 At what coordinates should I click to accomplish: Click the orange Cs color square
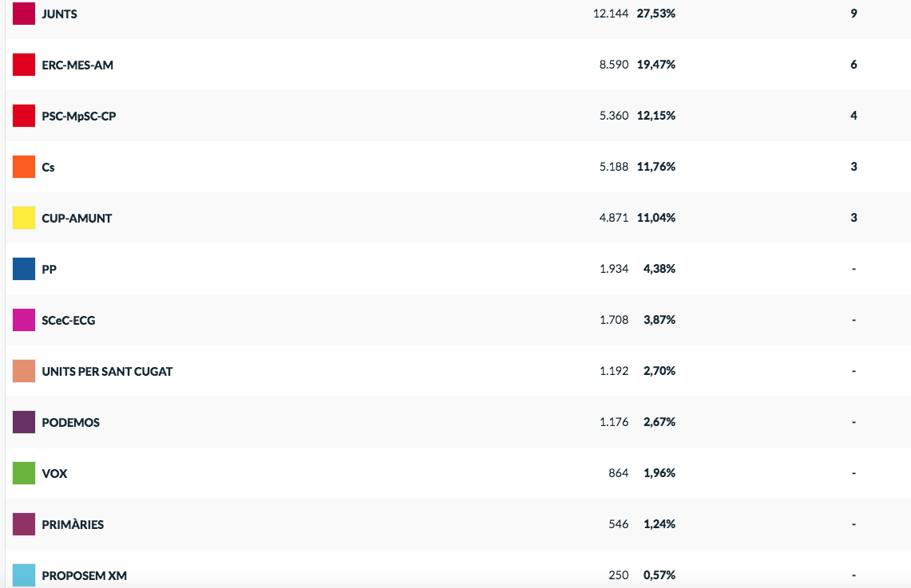pos(24,167)
